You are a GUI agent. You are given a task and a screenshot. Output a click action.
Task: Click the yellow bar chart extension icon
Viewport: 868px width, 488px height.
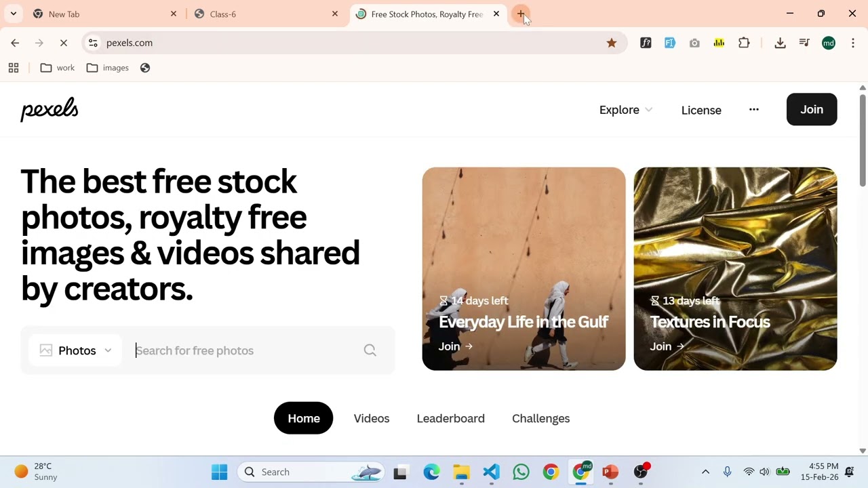pos(719,43)
